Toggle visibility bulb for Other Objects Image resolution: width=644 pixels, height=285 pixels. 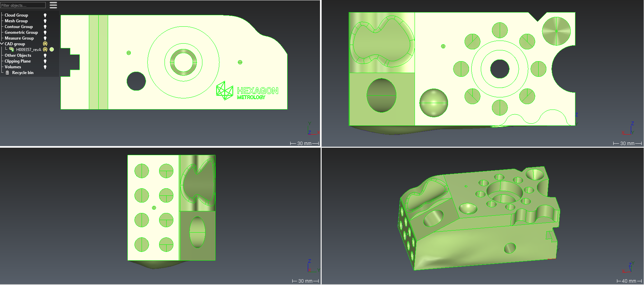45,55
